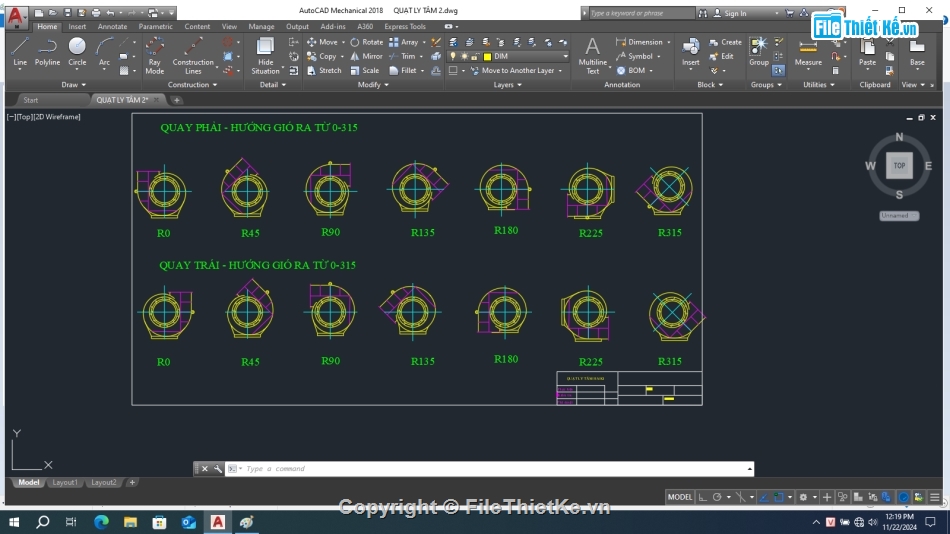Toggle 2D object snap in status bar

(779, 497)
